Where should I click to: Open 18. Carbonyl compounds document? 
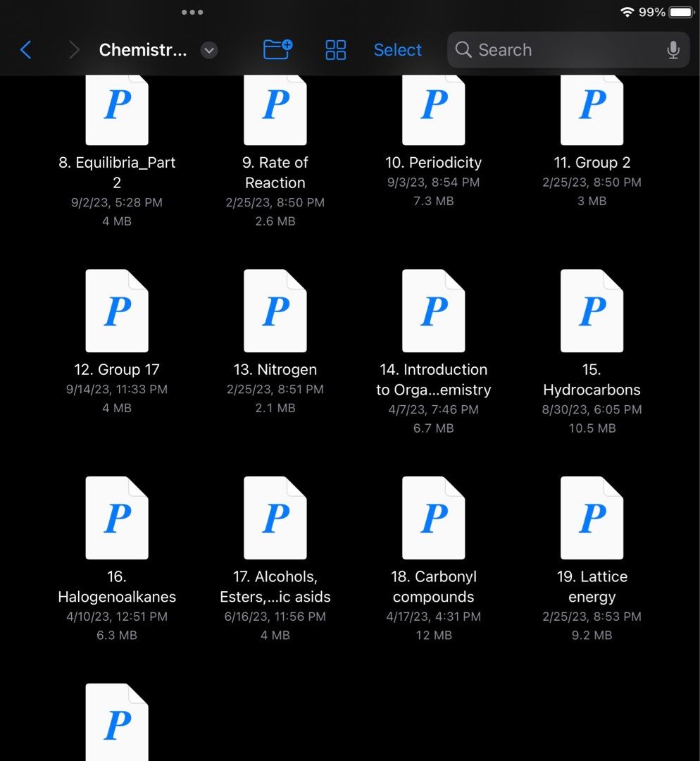pos(434,518)
